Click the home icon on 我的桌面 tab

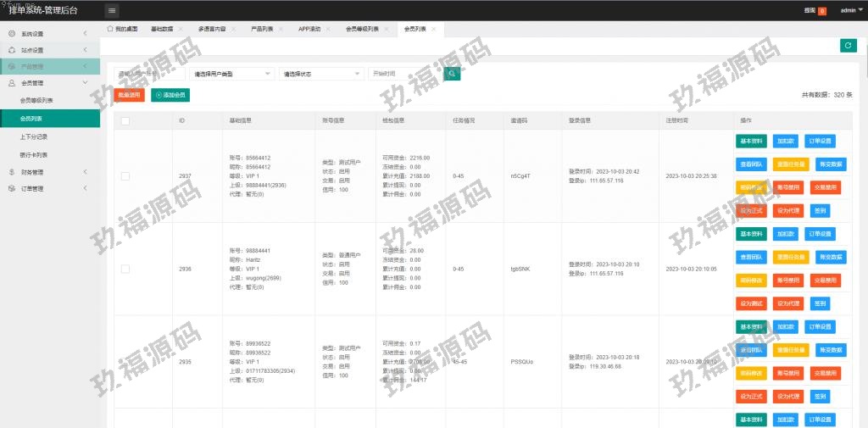click(110, 28)
